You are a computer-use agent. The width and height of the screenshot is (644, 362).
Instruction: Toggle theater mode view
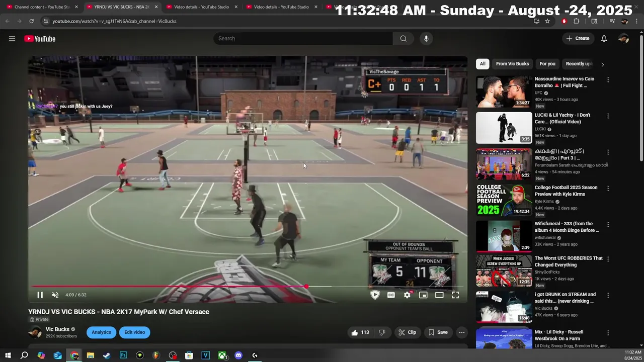pos(439,295)
